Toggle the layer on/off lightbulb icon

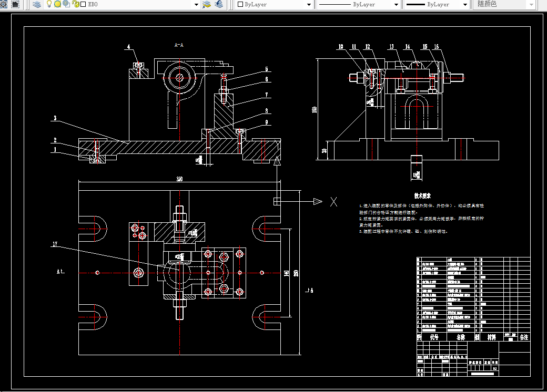49,4
